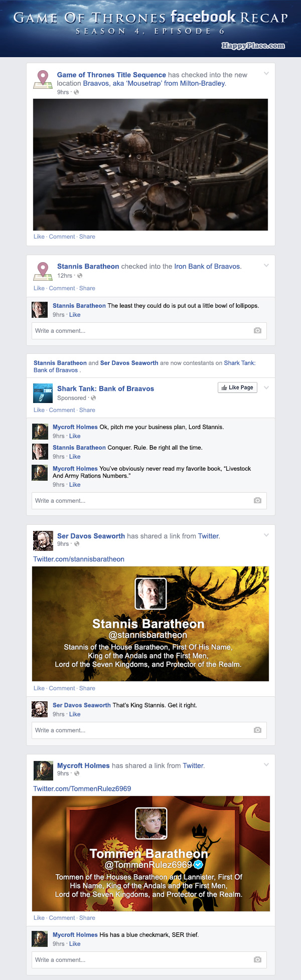Open post options chevron on Iron Bank check-in

point(266,266)
